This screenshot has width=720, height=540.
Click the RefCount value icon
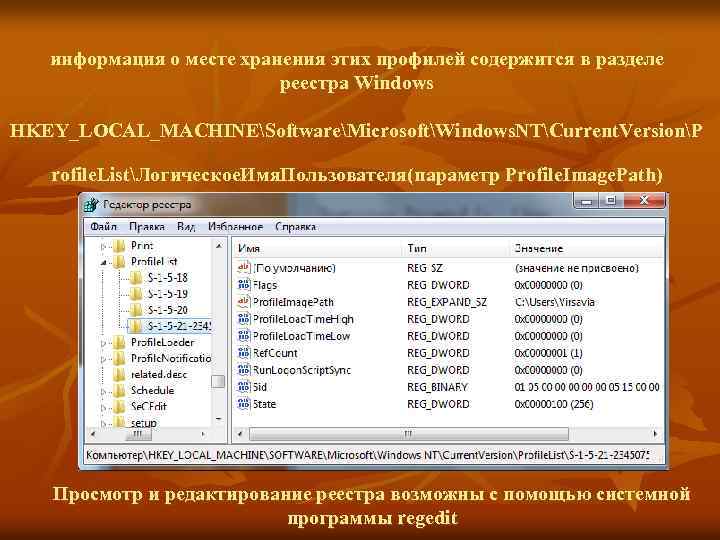tap(243, 353)
